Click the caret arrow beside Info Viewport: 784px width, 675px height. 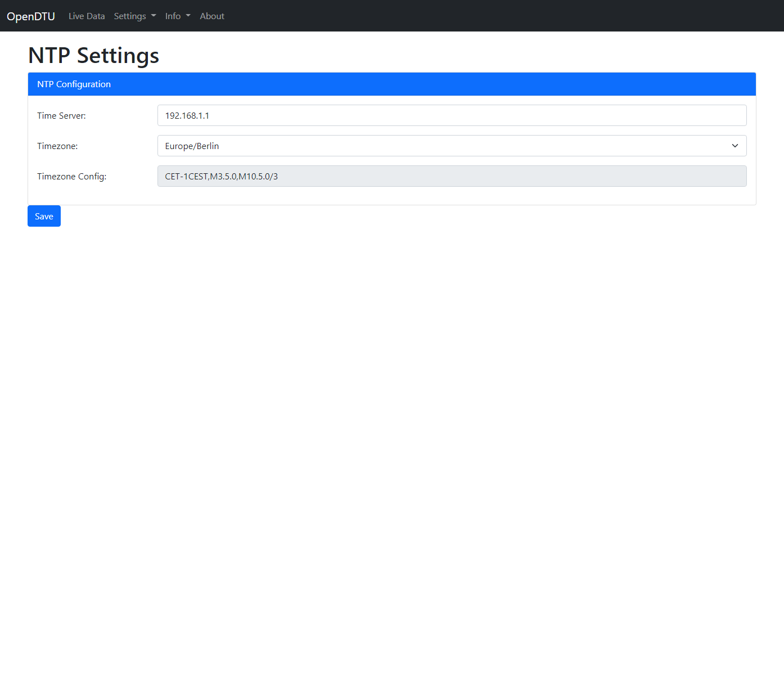click(x=188, y=16)
